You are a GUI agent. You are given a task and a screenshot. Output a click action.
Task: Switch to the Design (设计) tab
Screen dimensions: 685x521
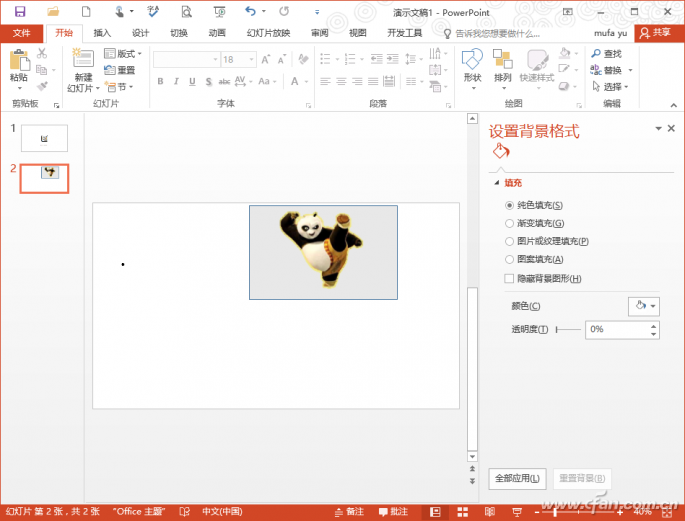[x=140, y=33]
